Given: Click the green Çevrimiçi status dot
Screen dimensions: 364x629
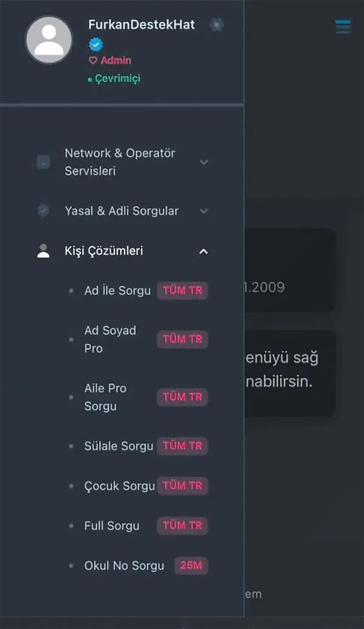Looking at the screenshot, I should 90,80.
